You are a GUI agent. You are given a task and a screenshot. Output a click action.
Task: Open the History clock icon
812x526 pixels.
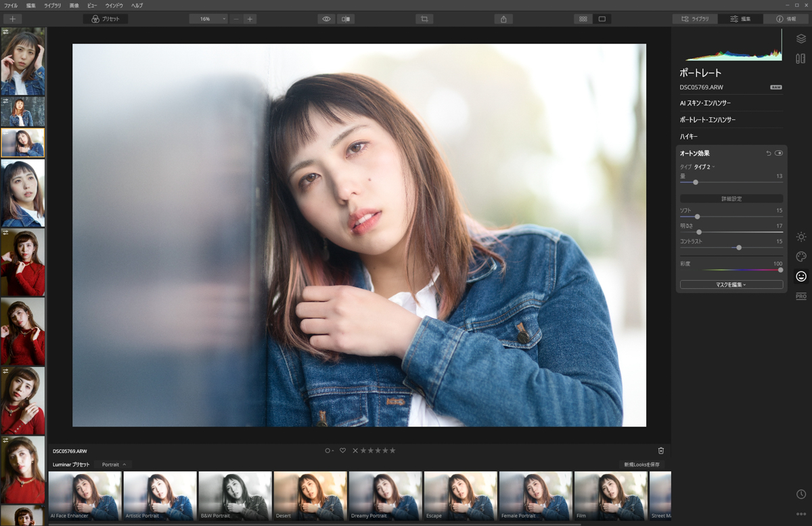pos(801,495)
